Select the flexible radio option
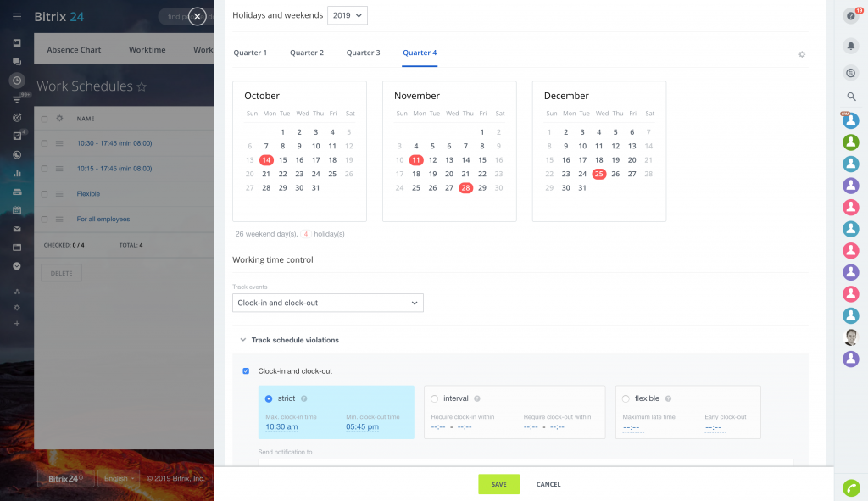Screen dimensions: 868x501 click(x=626, y=398)
